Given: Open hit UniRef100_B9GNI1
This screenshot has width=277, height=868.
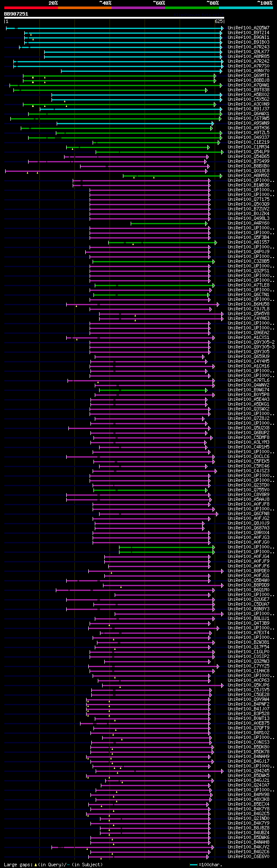Looking at the screenshot, I should pos(248,38).
